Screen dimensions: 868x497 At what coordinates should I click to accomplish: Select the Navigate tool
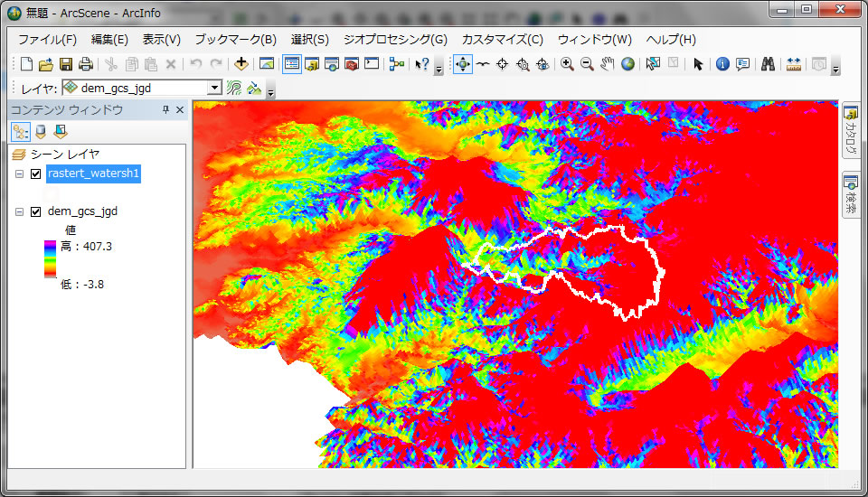click(462, 64)
